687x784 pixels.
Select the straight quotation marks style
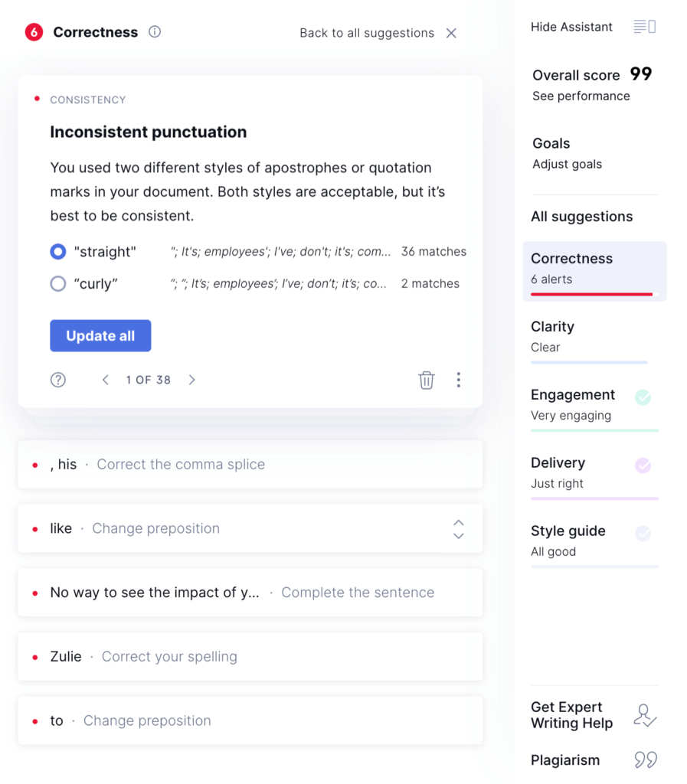(x=57, y=251)
